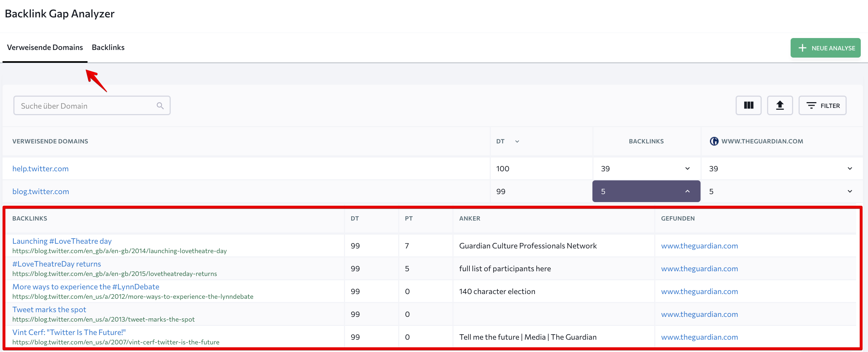Image resolution: width=868 pixels, height=352 pixels.
Task: Click PT value 5 in #LoveTheatreDay returns row
Action: pos(407,268)
